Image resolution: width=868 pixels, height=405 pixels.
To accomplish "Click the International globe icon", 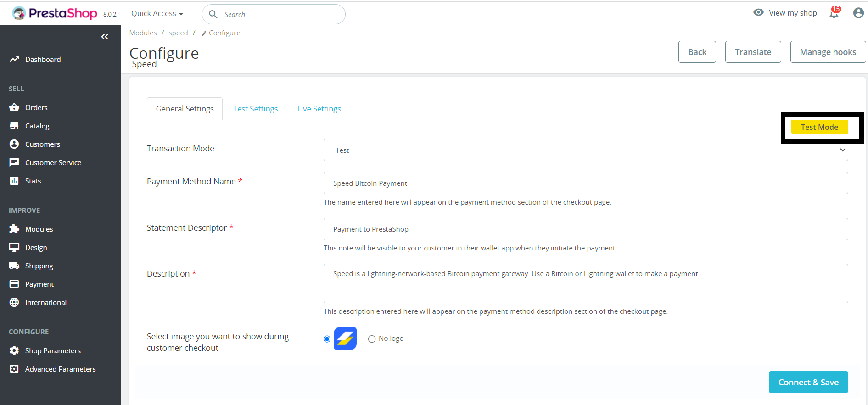I will click(14, 302).
